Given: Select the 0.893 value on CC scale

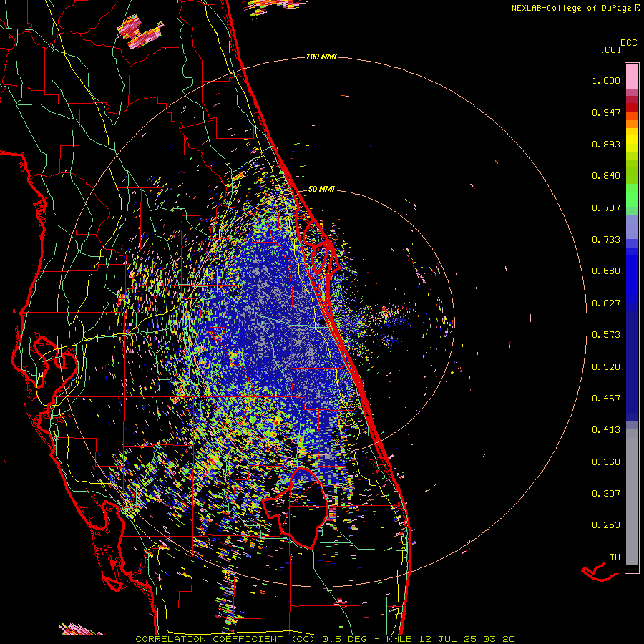Looking at the screenshot, I should pyautogui.click(x=606, y=144).
